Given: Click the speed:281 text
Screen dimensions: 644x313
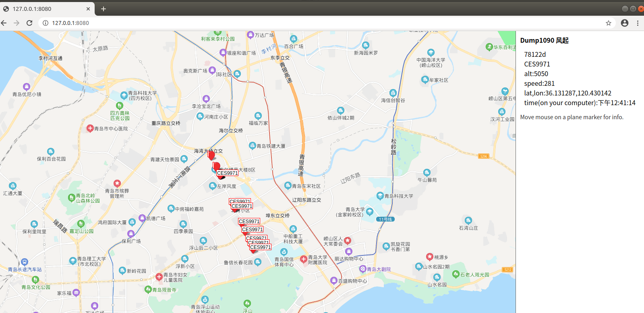Looking at the screenshot, I should pyautogui.click(x=539, y=83).
